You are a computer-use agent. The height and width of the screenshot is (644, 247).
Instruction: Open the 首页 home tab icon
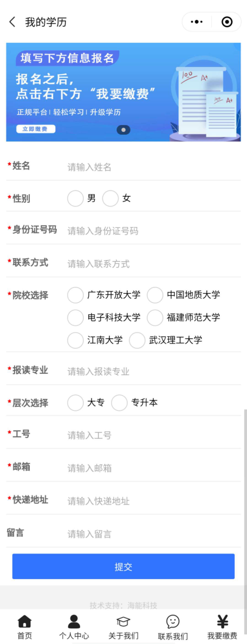24,621
